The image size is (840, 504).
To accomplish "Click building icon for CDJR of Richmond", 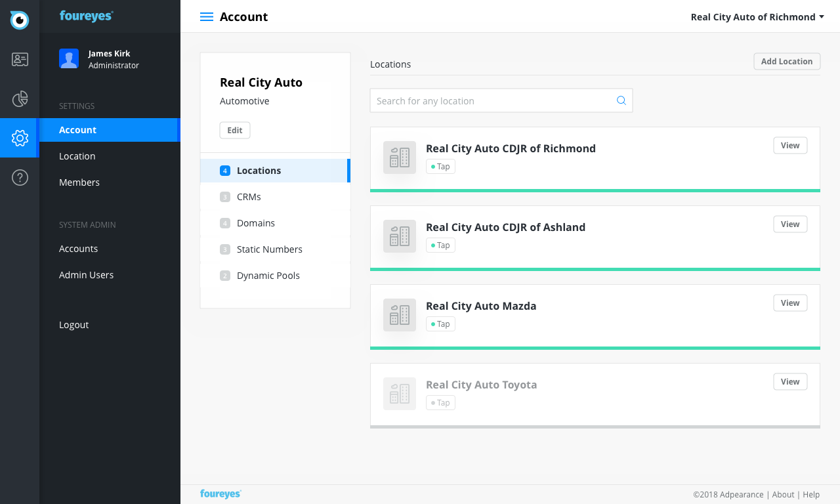I will pyautogui.click(x=400, y=157).
